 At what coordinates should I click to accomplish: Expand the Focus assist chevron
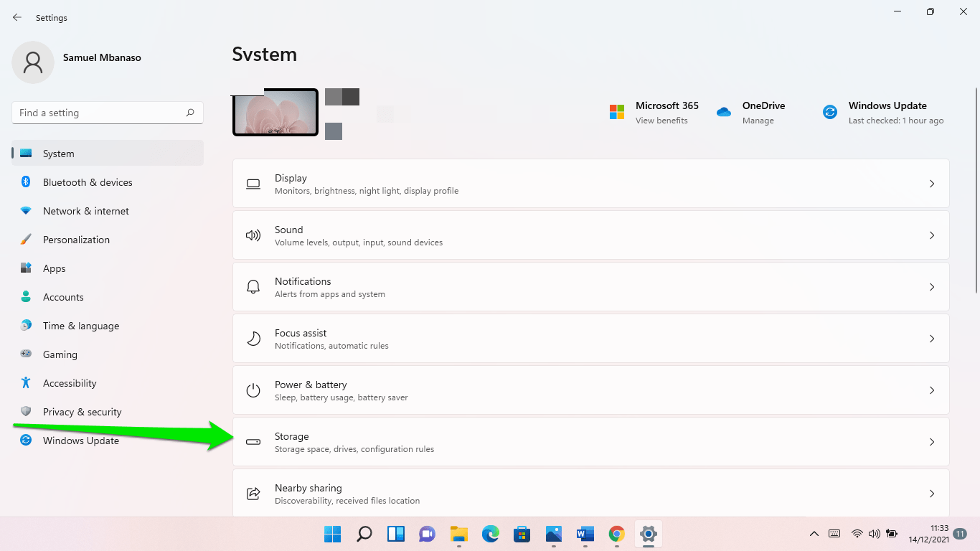tap(932, 339)
